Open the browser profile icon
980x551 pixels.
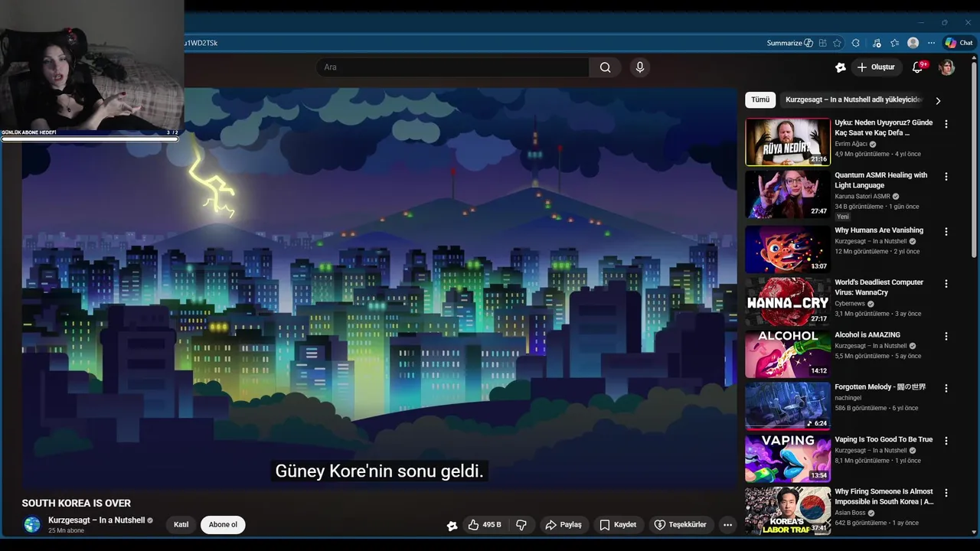pyautogui.click(x=913, y=43)
